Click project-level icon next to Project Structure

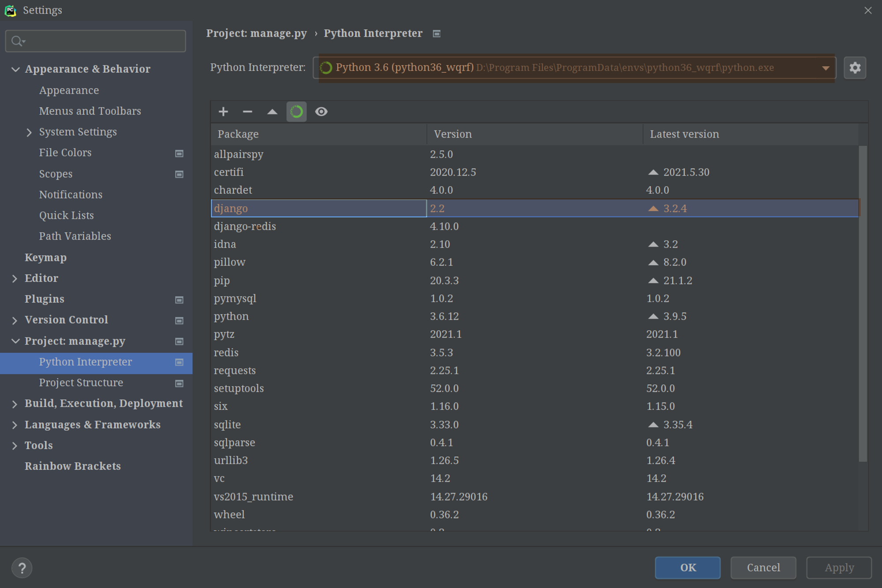[x=179, y=383]
